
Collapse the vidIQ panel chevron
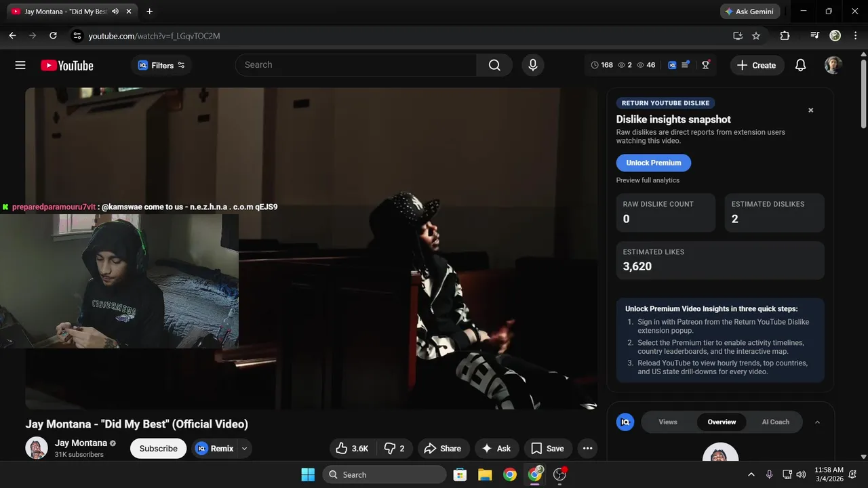pyautogui.click(x=817, y=422)
